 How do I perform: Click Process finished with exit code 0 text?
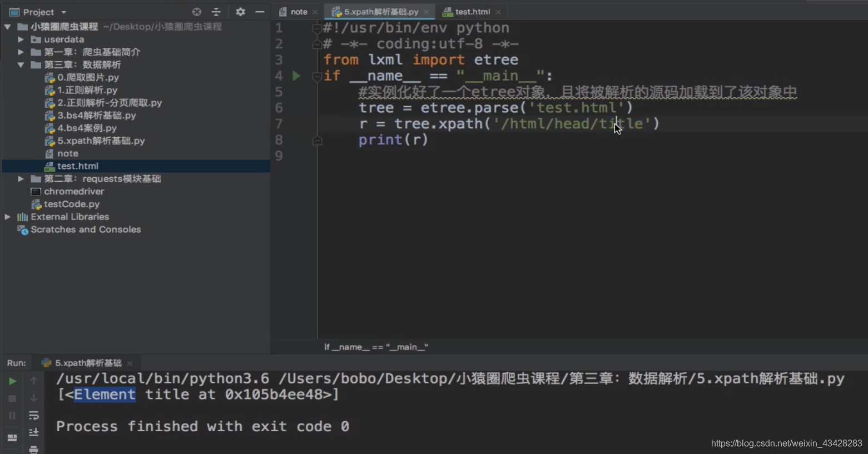tap(203, 426)
